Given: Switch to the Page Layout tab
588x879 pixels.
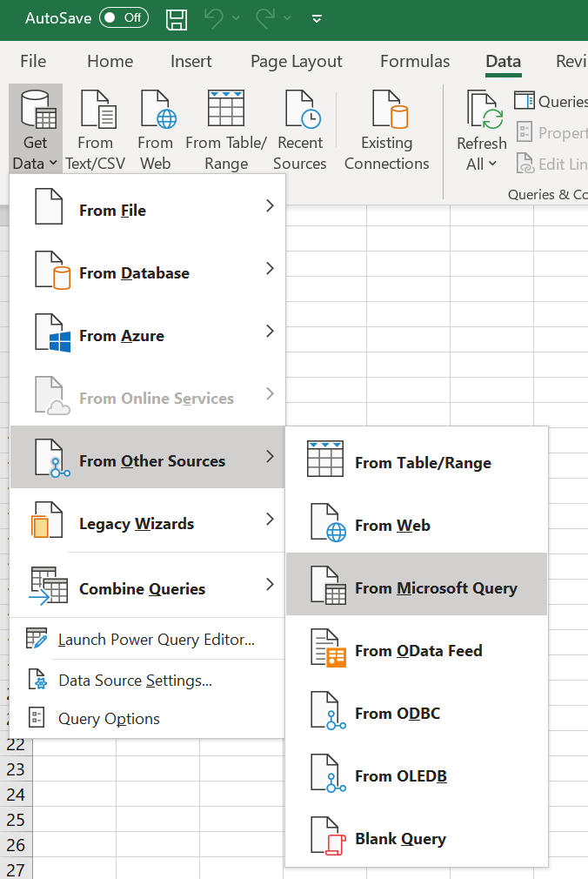Looking at the screenshot, I should point(296,61).
